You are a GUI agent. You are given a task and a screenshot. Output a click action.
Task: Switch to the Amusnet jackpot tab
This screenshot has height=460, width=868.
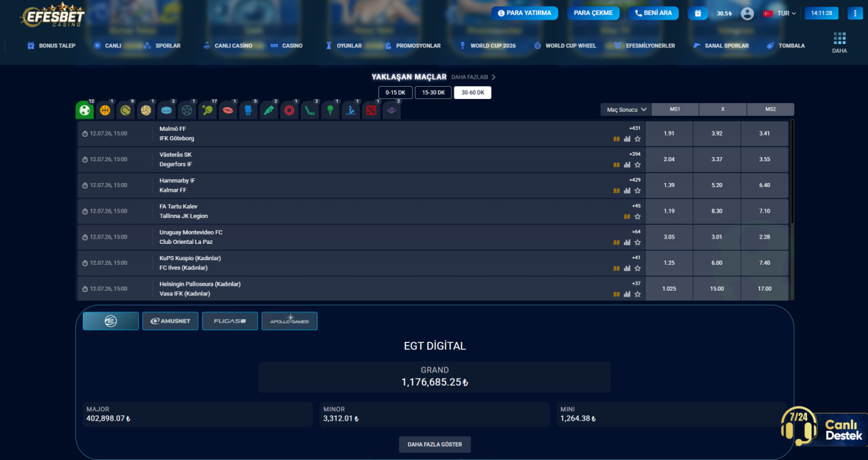tap(170, 321)
